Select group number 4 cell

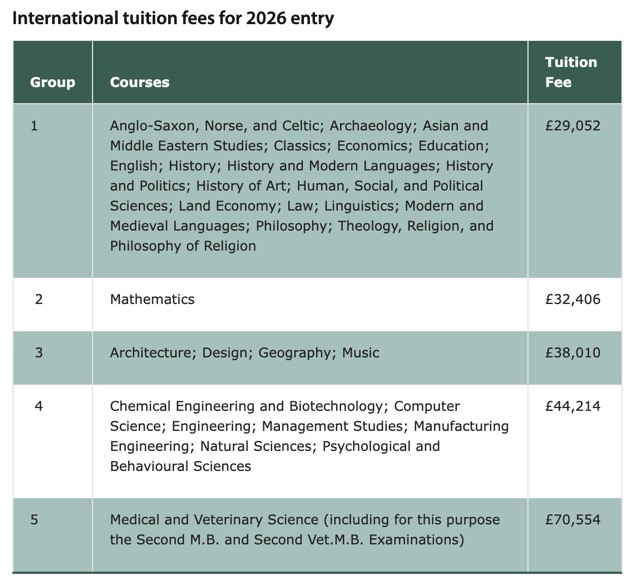[39, 406]
